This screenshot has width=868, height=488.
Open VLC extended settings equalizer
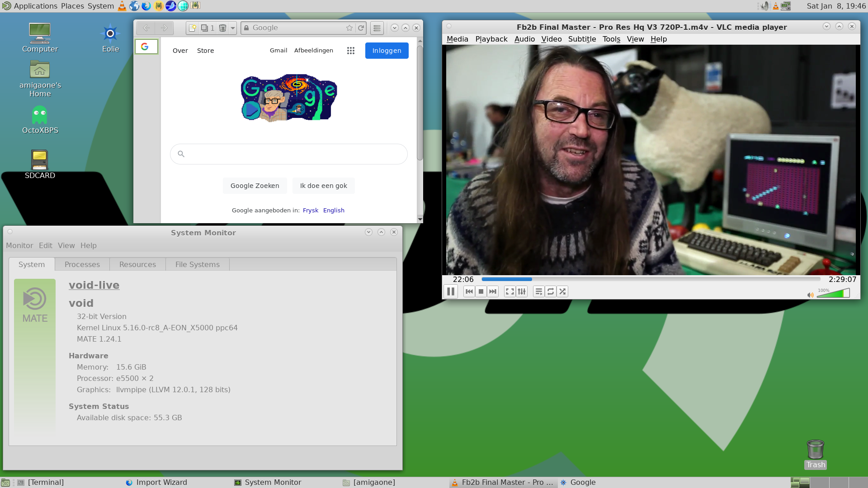click(522, 291)
